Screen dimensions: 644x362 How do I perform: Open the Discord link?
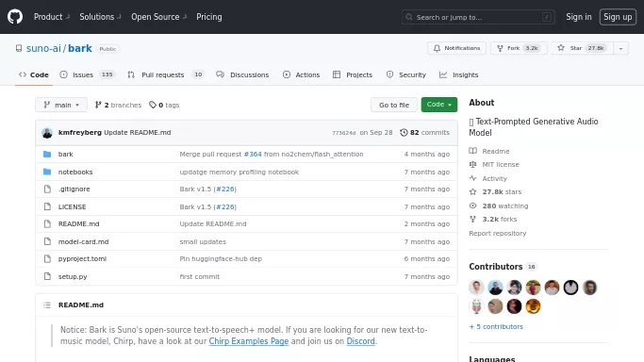pyautogui.click(x=360, y=341)
